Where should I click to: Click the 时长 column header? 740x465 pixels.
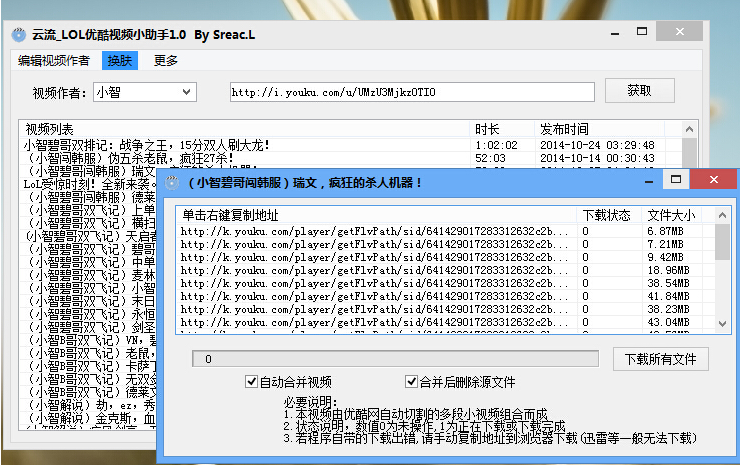pos(502,129)
